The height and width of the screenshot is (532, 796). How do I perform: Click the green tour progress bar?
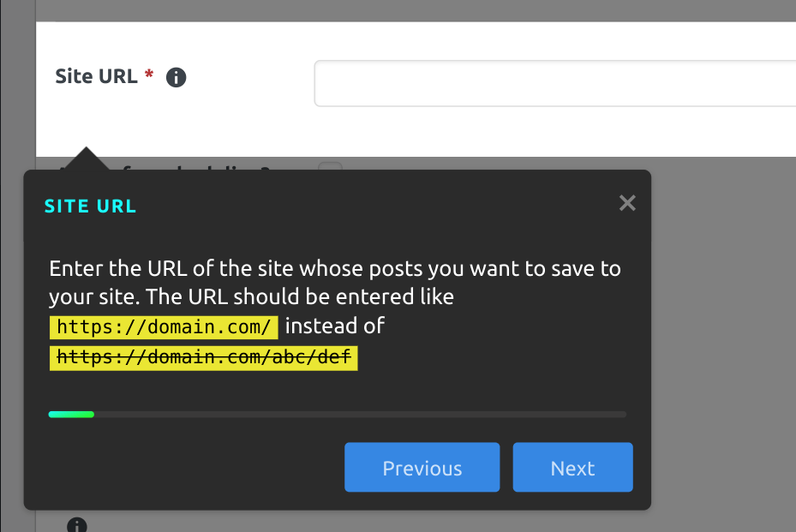tap(71, 414)
